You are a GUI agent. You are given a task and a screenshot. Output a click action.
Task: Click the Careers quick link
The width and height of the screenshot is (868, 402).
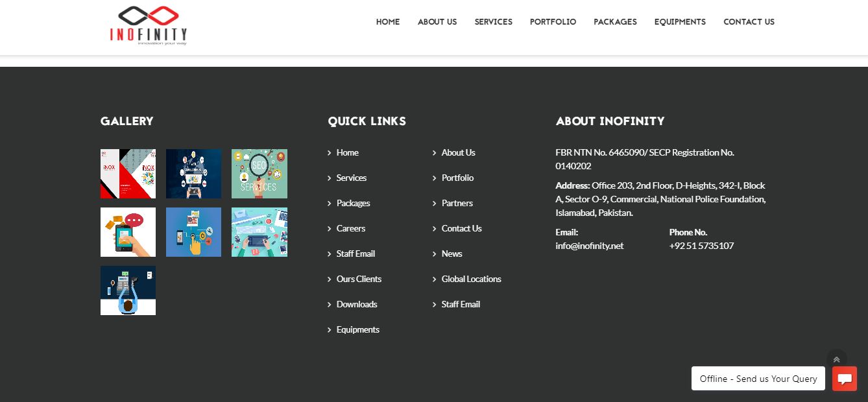pyautogui.click(x=350, y=228)
